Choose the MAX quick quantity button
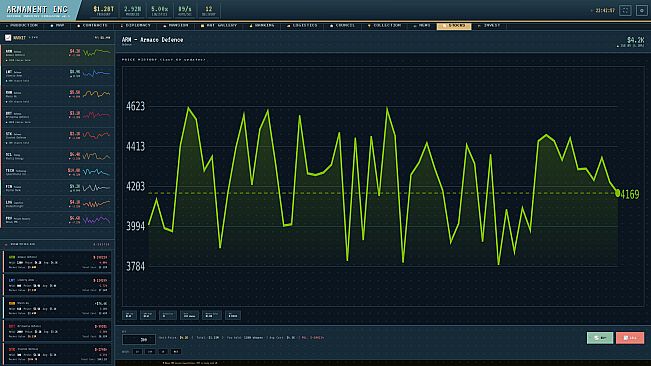 point(176,351)
